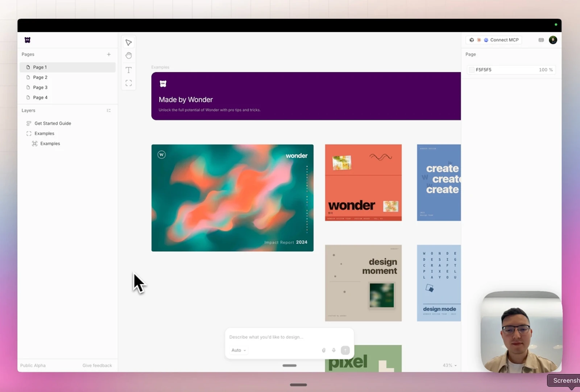580x392 pixels.
Task: Click the Wonder logo in the top-left corner
Action: click(x=27, y=40)
